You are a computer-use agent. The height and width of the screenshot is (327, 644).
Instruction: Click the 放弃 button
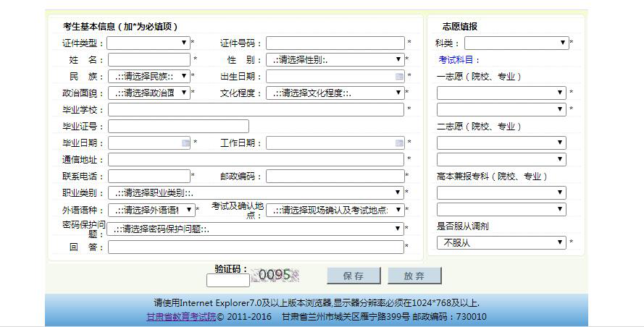coord(414,276)
